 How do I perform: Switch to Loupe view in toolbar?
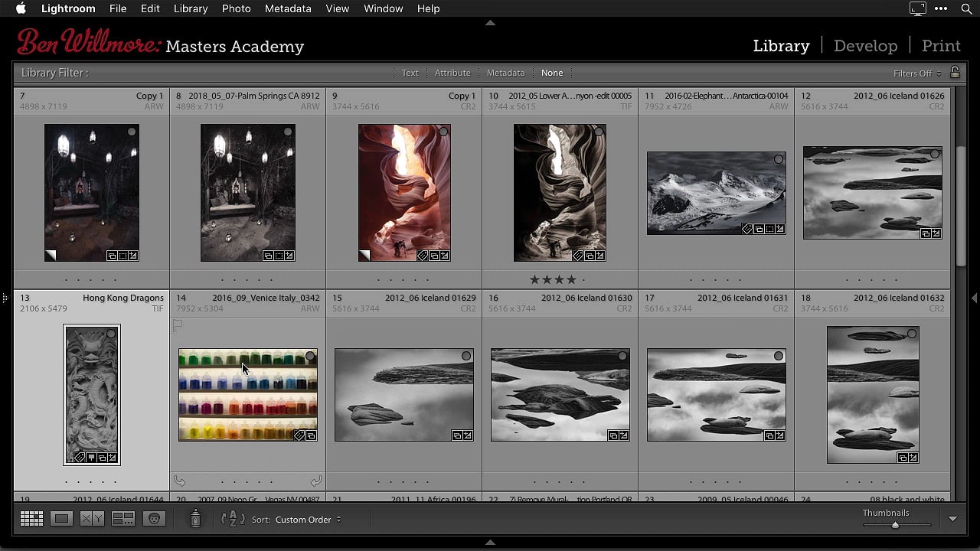coord(61,519)
